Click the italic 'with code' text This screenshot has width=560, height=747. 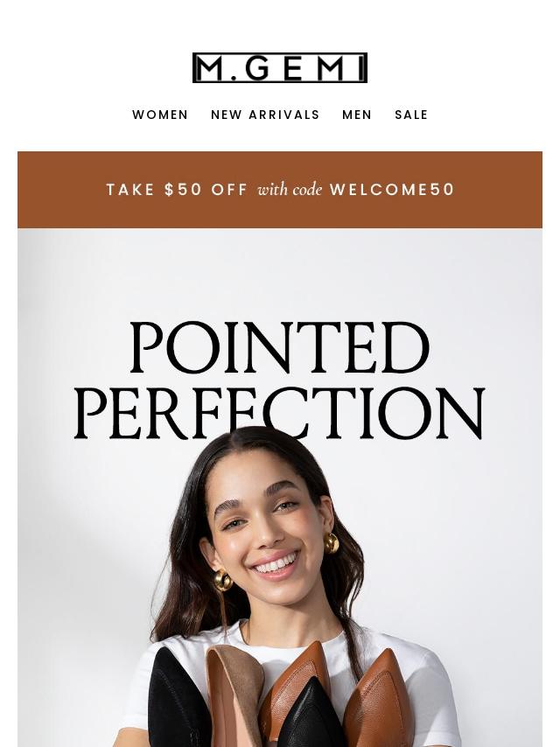[x=290, y=190]
